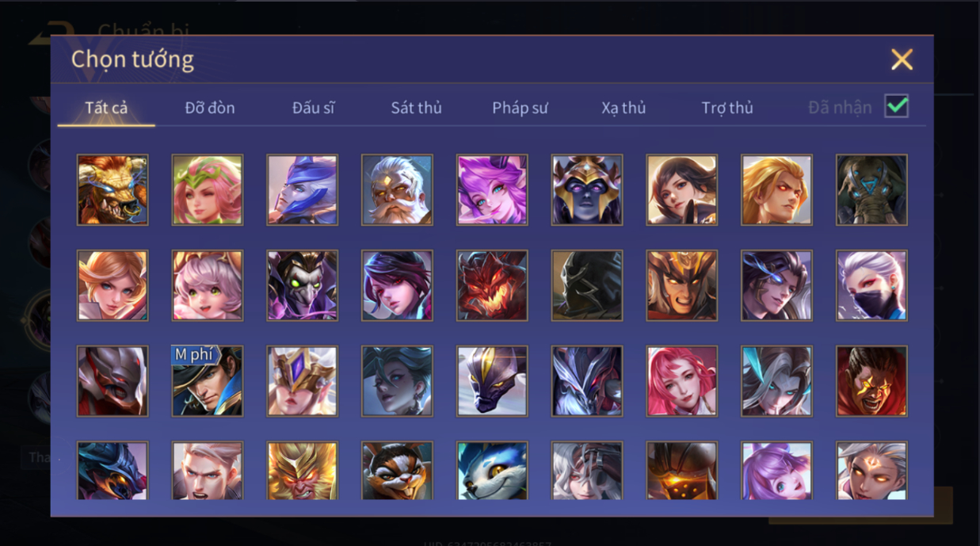Select the golden monkey king hero

point(302,471)
